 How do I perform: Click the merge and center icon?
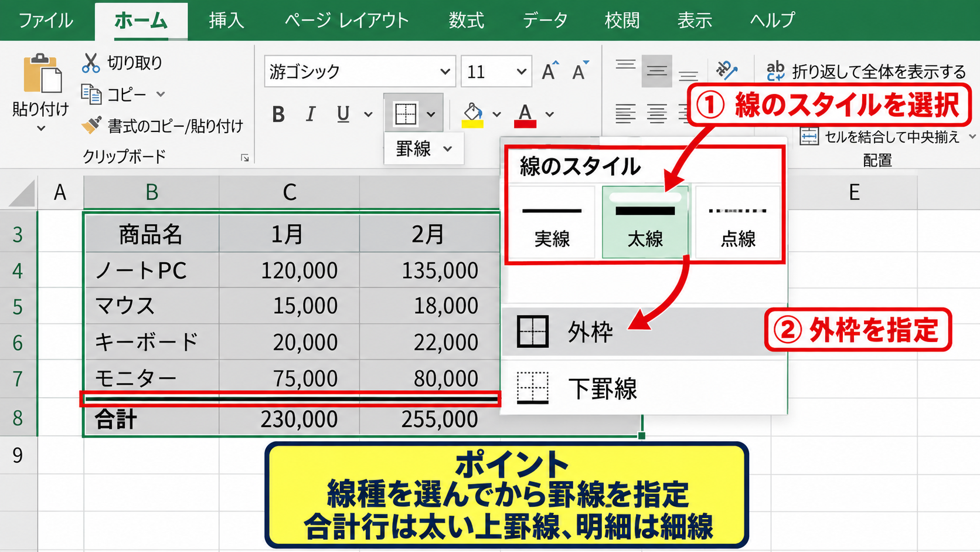click(x=809, y=137)
